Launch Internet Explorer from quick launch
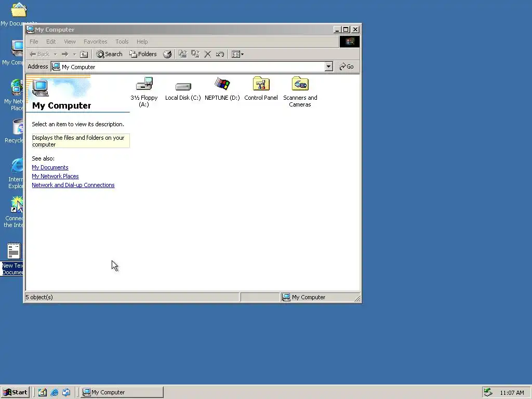The image size is (532, 399). (x=54, y=392)
